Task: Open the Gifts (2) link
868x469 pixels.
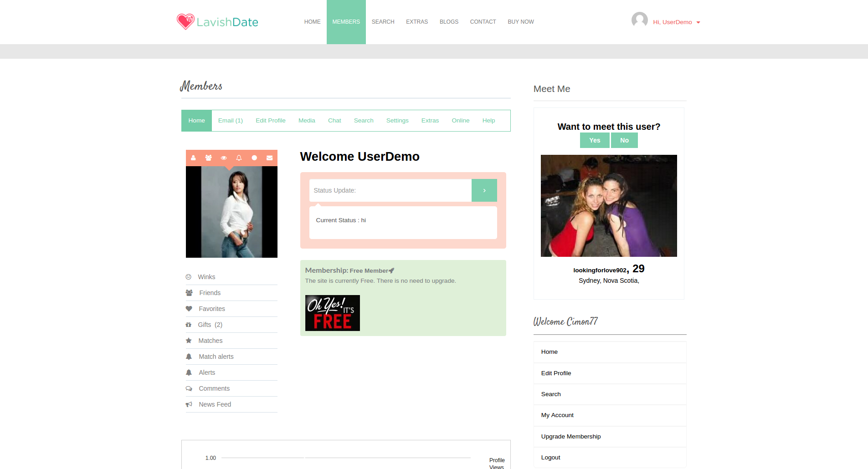Action: coord(210,325)
